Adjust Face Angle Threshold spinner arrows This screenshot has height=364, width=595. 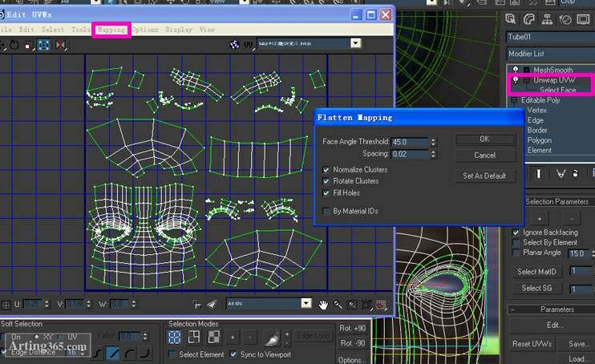pos(433,142)
